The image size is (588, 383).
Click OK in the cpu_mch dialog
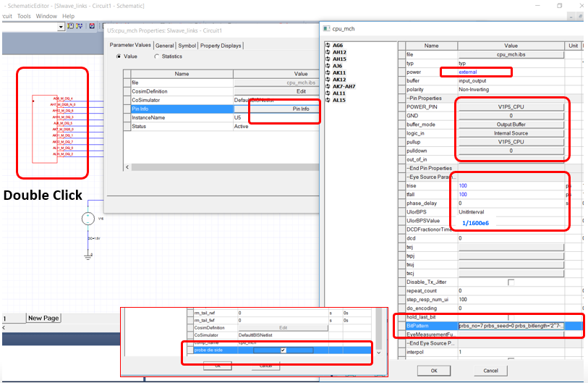[434, 371]
